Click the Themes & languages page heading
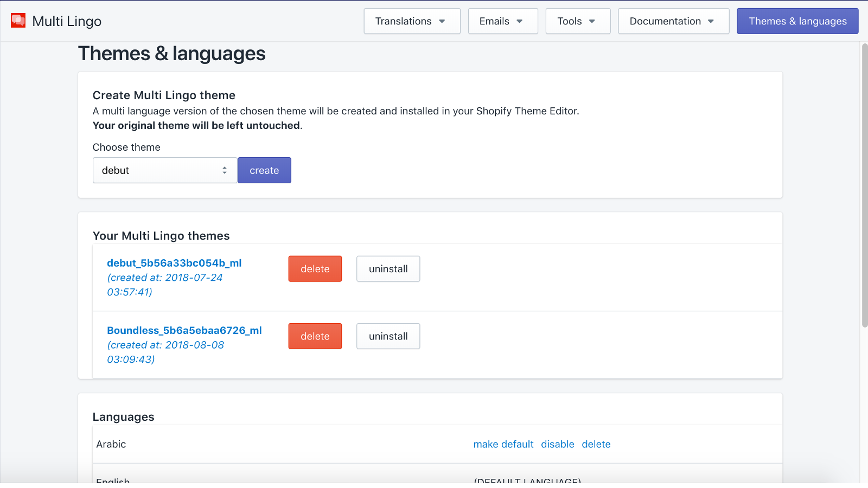 click(x=172, y=53)
